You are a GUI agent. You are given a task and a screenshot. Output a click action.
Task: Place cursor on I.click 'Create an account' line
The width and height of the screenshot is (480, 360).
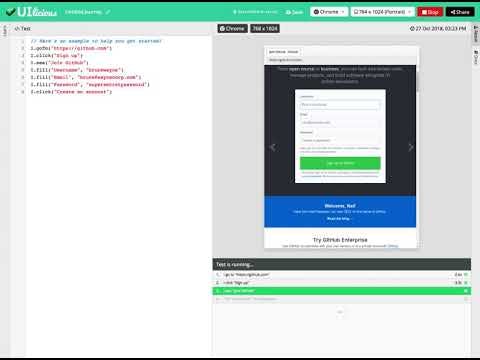71,92
